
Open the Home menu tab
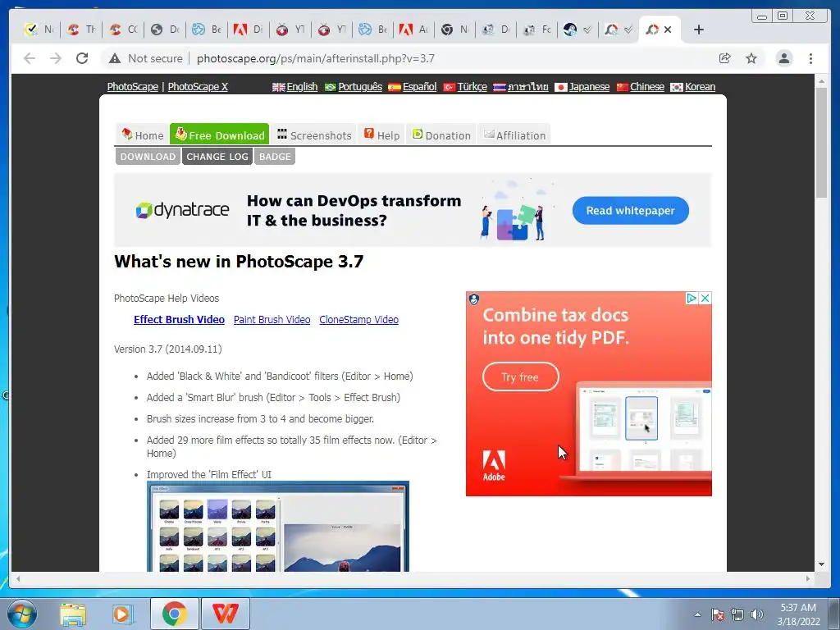(142, 135)
